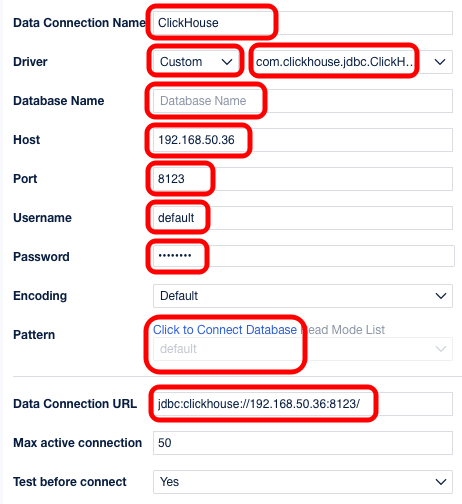Focus the Database Name input field
Image resolution: width=462 pixels, height=504 pixels.
(303, 101)
